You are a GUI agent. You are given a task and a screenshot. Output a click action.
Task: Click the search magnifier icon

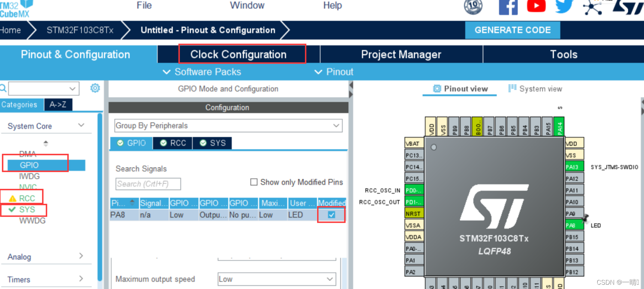(3, 88)
